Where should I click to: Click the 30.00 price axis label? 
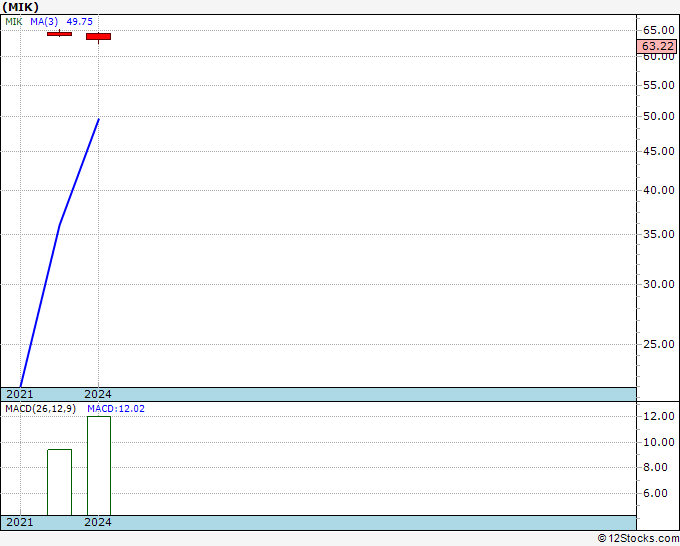coord(659,284)
